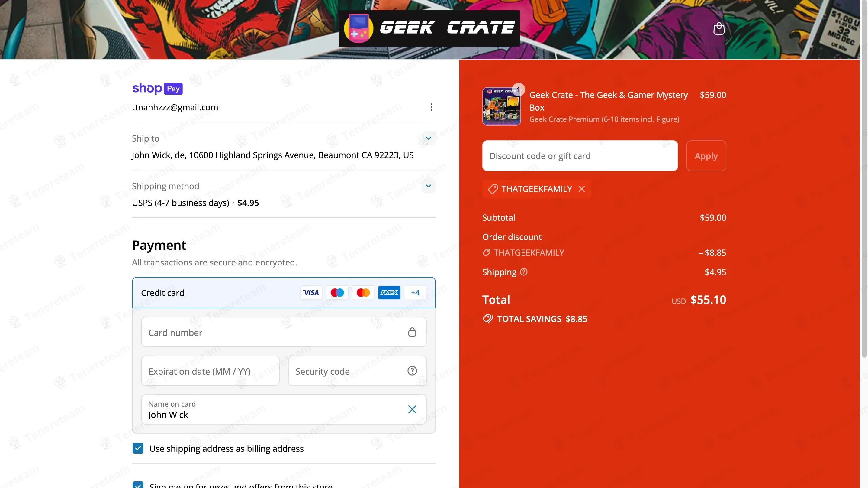Toggle the news and offers signup checkbox

[x=138, y=485]
